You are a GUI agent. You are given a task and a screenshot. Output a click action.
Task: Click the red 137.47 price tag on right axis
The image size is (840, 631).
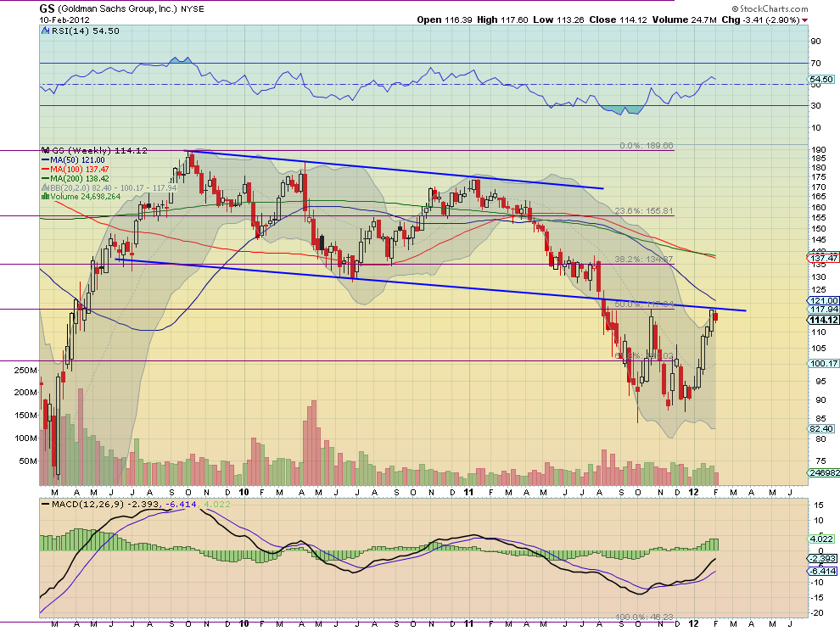click(824, 258)
